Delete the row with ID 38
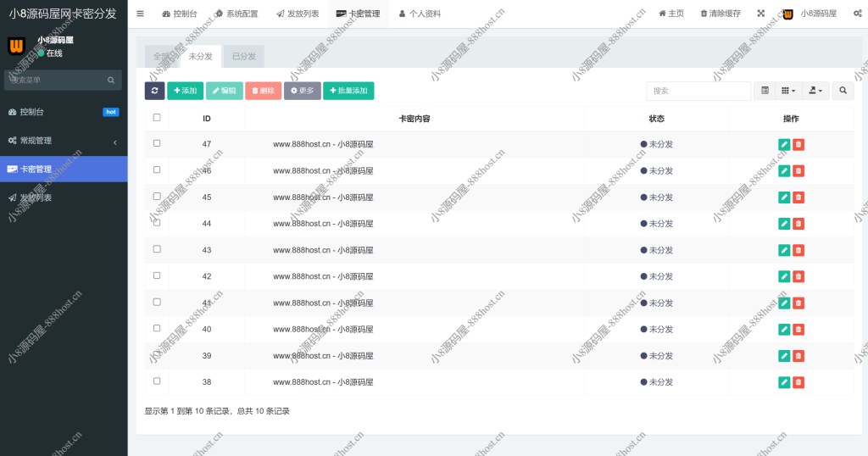 point(798,382)
